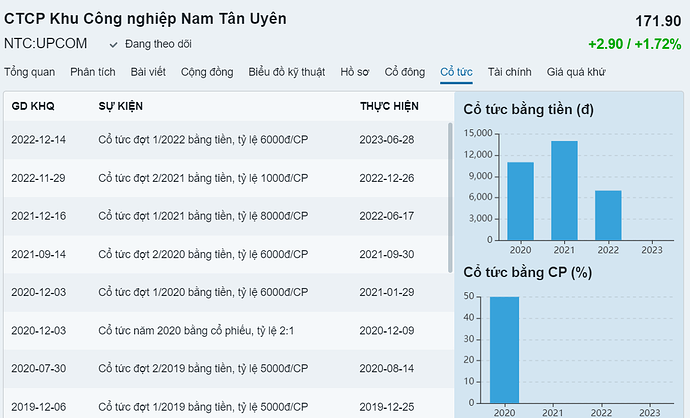The image size is (690, 418).
Task: Click the SỰ KIỆN column header
Action: [121, 106]
